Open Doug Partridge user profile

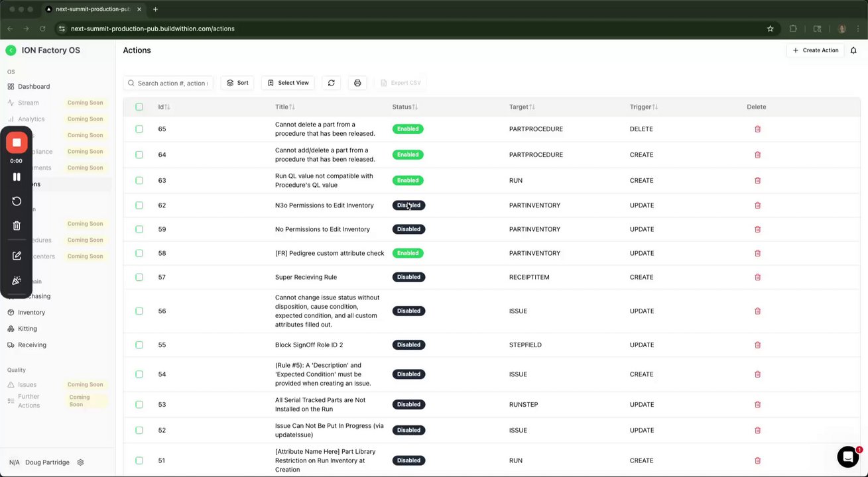(47, 462)
